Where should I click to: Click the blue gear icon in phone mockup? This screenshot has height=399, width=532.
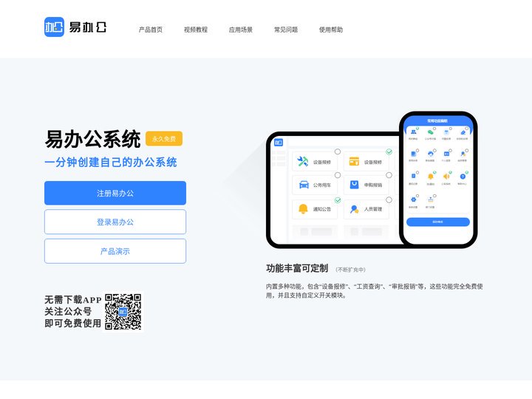tap(413, 199)
